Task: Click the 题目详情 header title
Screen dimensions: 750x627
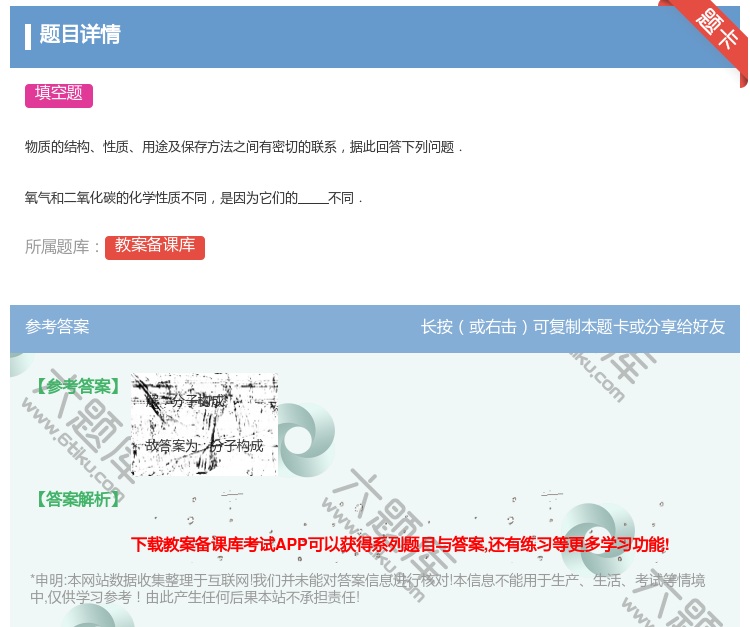Action: pyautogui.click(x=80, y=35)
